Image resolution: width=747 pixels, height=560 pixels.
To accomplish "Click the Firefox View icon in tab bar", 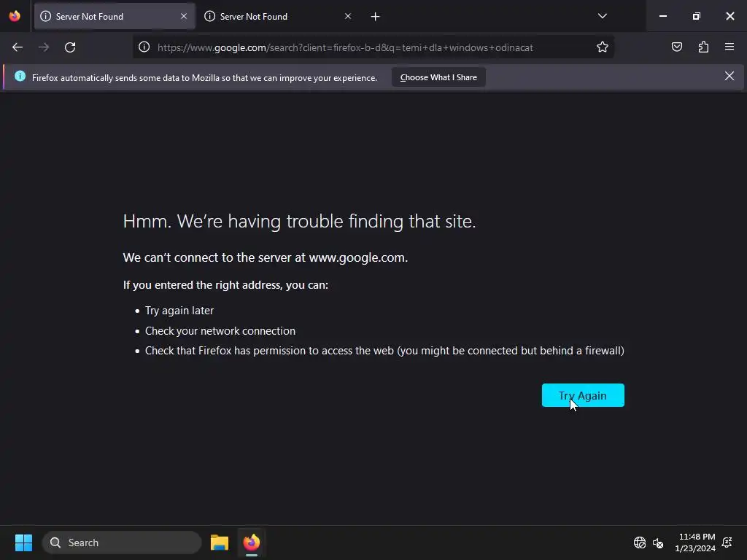I will (x=15, y=16).
